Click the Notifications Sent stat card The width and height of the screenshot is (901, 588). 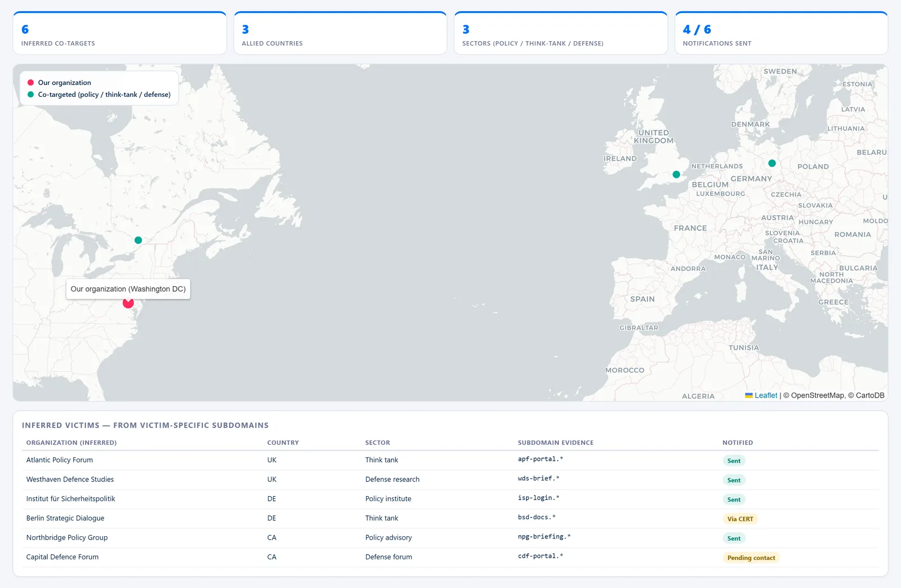tap(782, 34)
